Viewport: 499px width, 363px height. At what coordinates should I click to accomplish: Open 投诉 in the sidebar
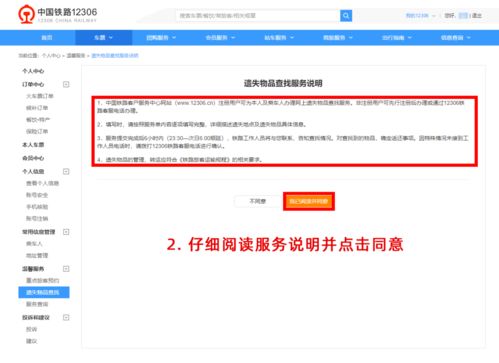(32, 329)
